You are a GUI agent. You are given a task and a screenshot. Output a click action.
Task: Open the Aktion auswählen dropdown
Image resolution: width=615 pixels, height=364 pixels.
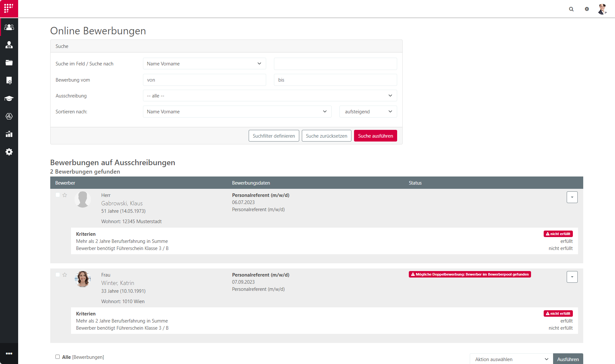coord(511,359)
